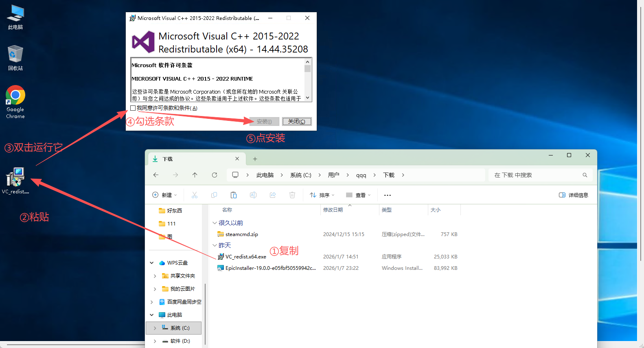Collapse the 很久以前 file group
This screenshot has width=644, height=348.
pyautogui.click(x=215, y=223)
